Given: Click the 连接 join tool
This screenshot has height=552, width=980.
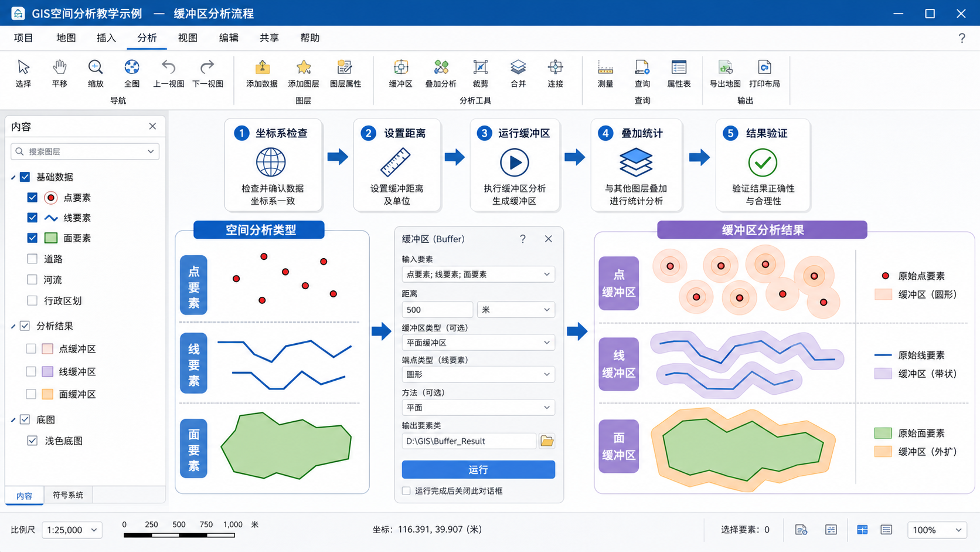Looking at the screenshot, I should pos(556,73).
